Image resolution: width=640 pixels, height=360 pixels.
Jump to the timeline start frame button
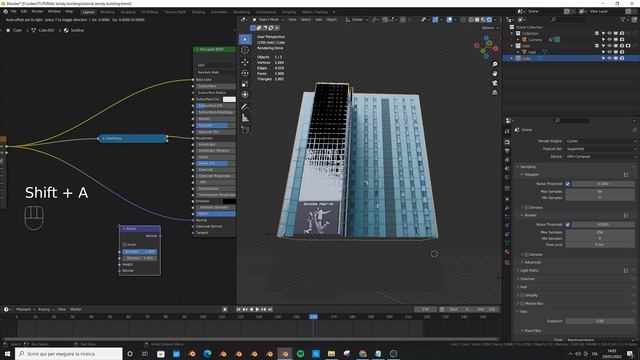coord(239,309)
